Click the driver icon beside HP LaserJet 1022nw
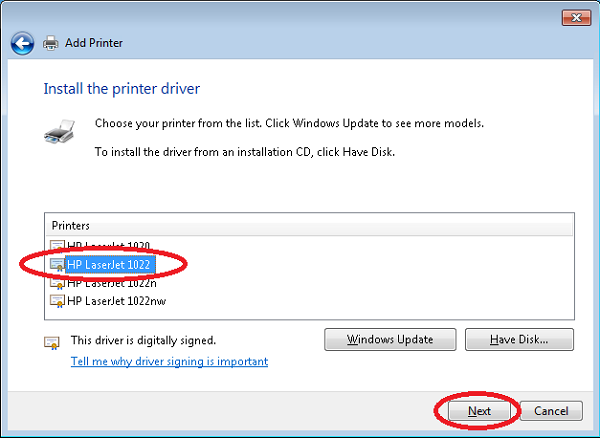This screenshot has width=600, height=438. coord(58,299)
